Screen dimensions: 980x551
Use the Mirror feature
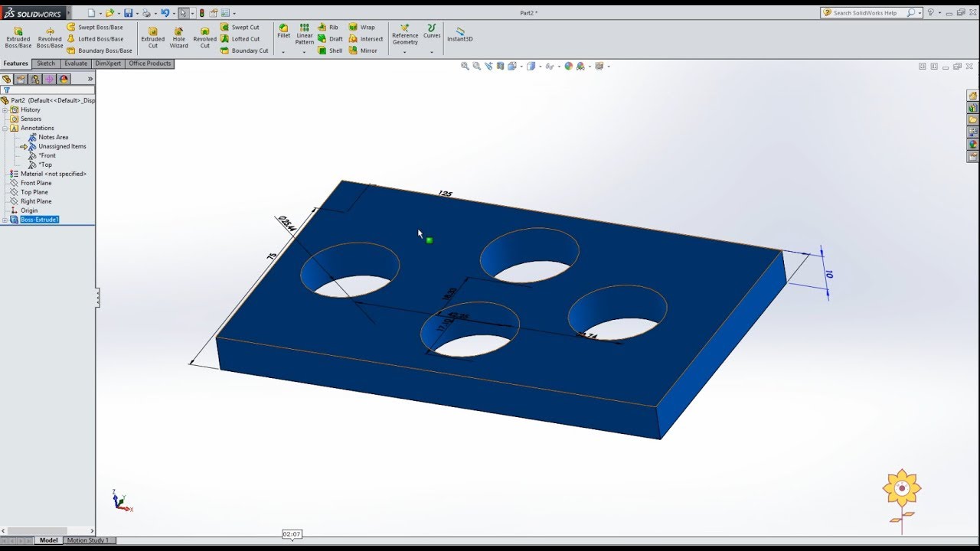pyautogui.click(x=363, y=51)
